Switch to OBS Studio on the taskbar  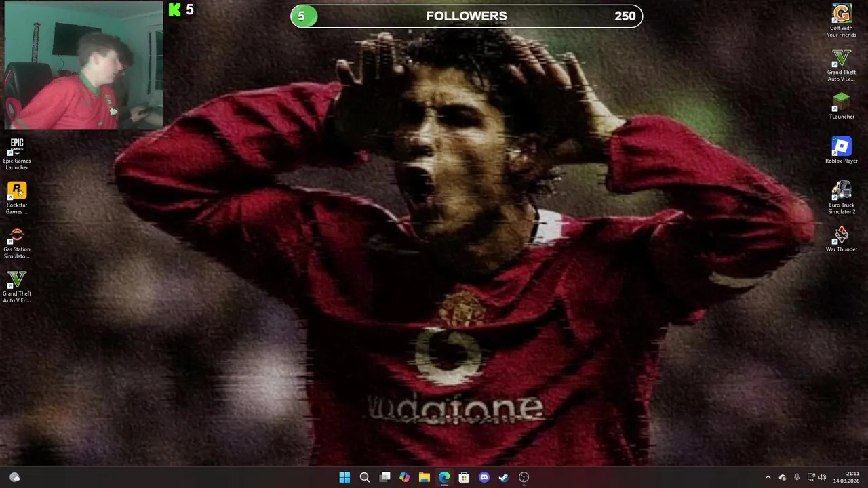tap(524, 477)
